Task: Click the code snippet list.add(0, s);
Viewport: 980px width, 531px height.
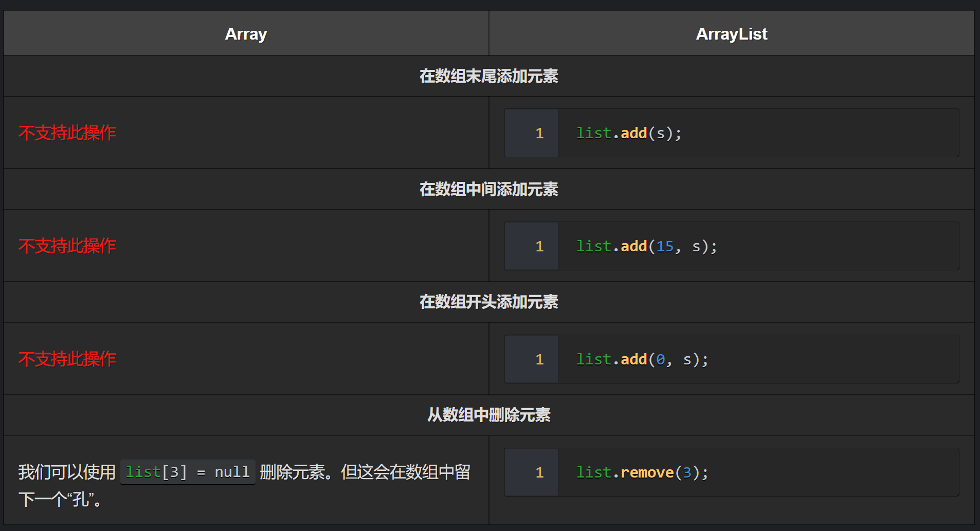Action: (642, 359)
